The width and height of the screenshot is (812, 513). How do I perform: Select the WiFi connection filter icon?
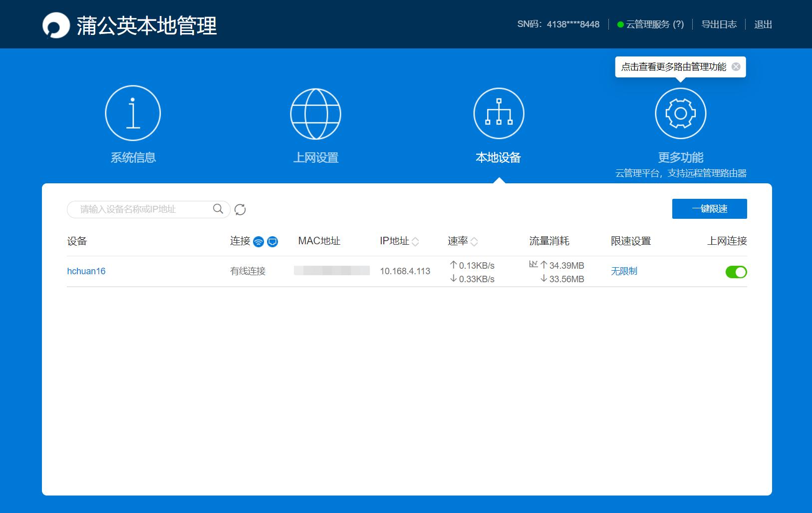[258, 242]
